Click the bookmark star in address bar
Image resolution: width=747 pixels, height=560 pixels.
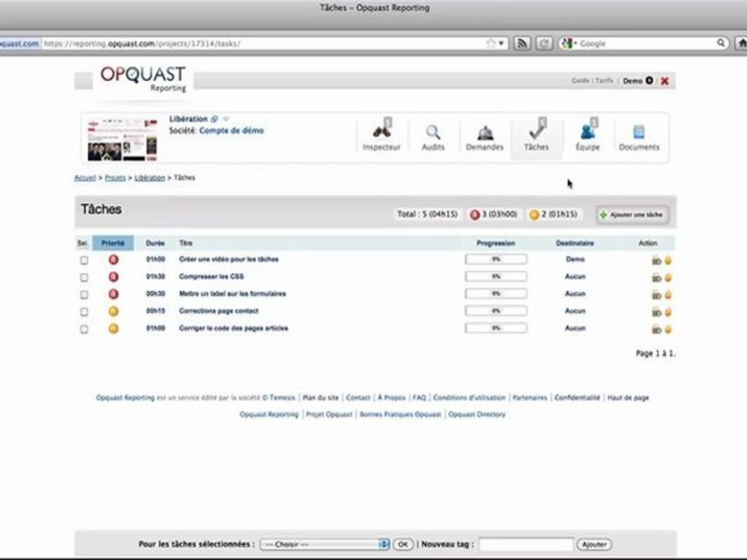click(491, 44)
